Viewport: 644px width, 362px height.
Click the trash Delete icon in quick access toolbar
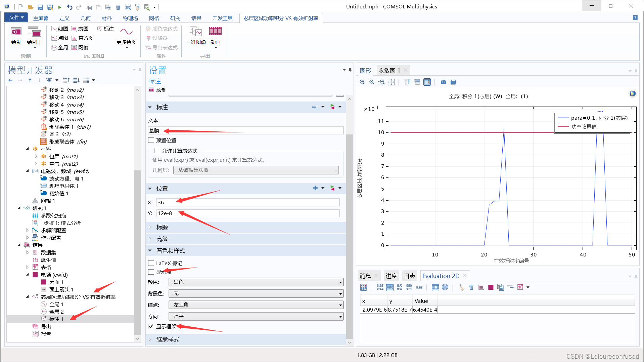click(118, 7)
